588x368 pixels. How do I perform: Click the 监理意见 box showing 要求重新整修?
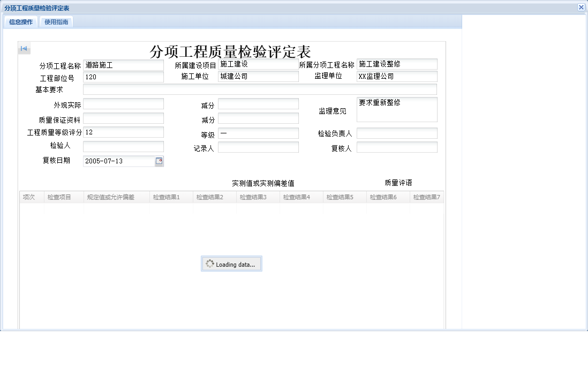[x=397, y=109]
